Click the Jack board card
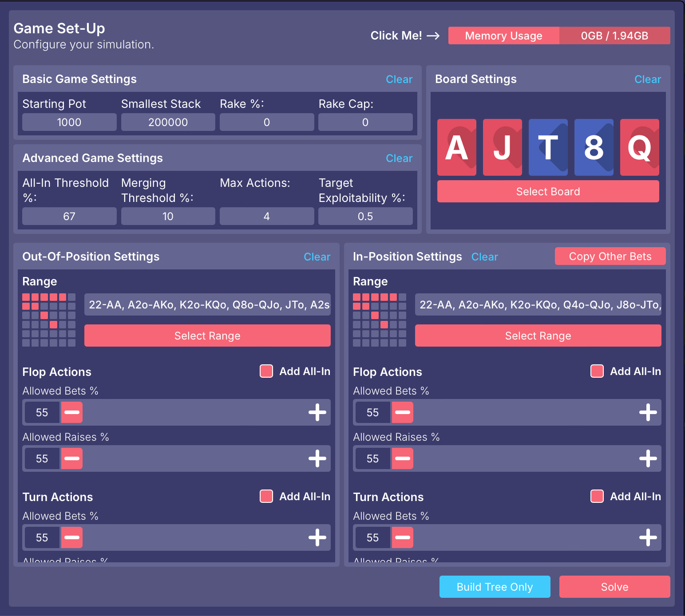This screenshot has width=685, height=616. [x=503, y=147]
